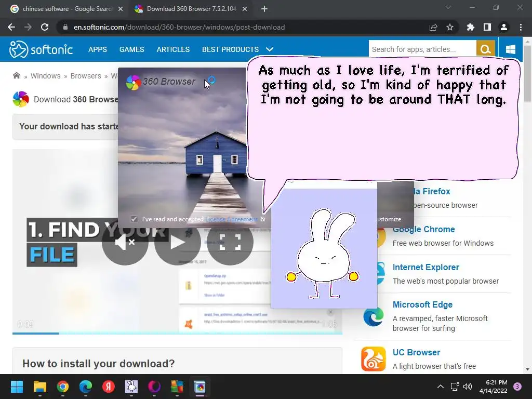Click the search magnifier button
Image resolution: width=532 pixels, height=399 pixels.
click(x=486, y=49)
